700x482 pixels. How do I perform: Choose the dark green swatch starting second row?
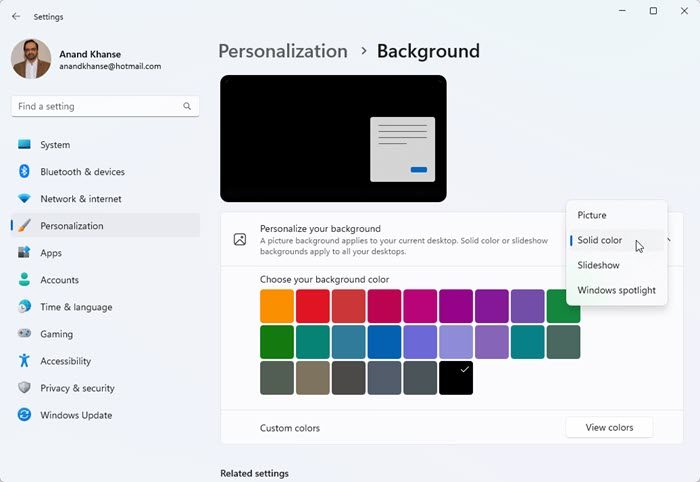[x=277, y=342]
